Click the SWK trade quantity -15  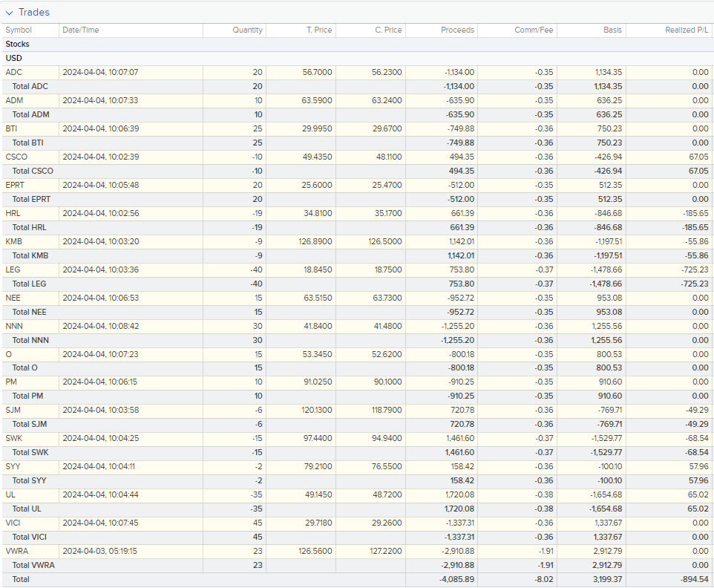coord(257,439)
